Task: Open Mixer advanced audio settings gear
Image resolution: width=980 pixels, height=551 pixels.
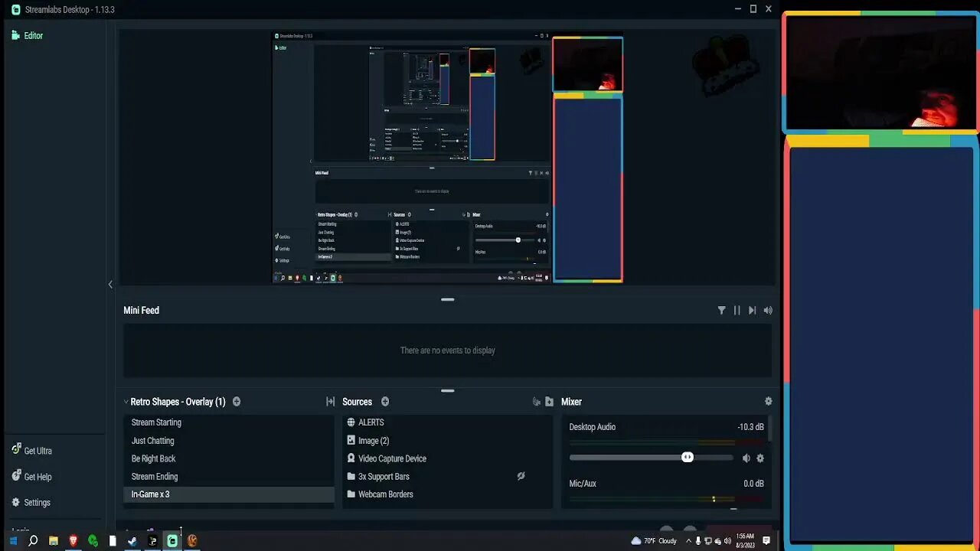Action: click(x=769, y=402)
